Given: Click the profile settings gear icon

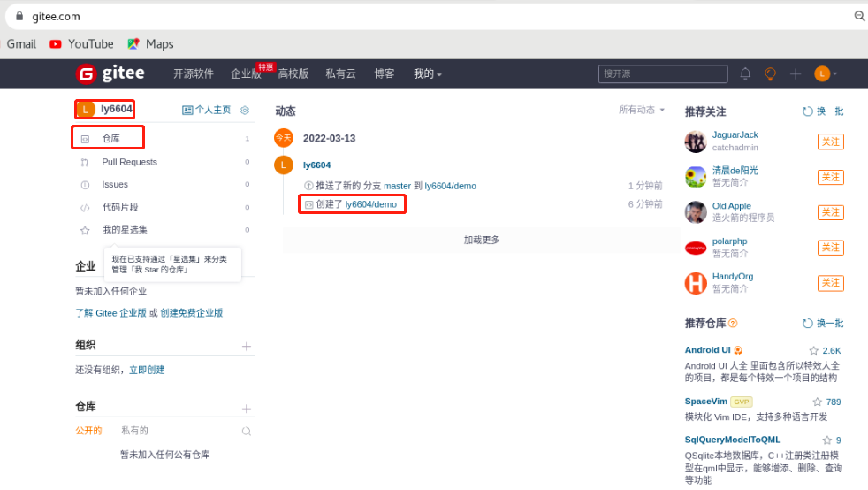Looking at the screenshot, I should tap(245, 111).
